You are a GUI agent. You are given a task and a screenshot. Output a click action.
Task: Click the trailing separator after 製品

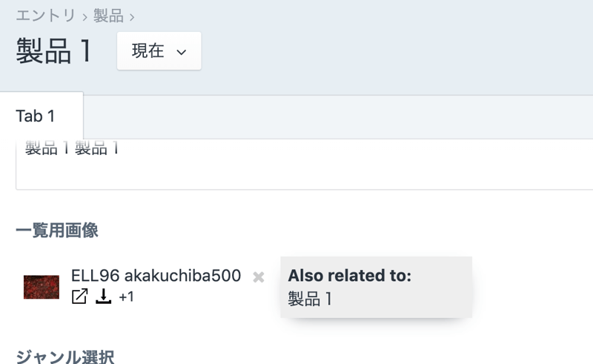pos(132,16)
